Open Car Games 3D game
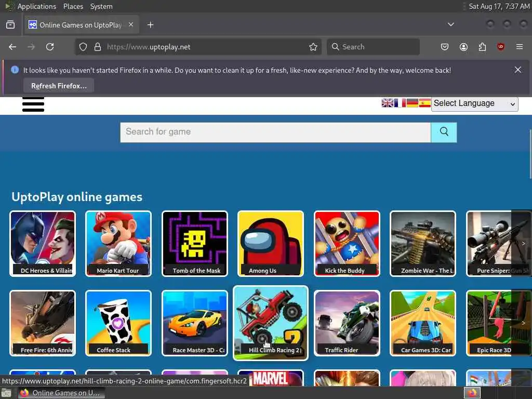Viewport: 532px width, 399px height. tap(423, 323)
